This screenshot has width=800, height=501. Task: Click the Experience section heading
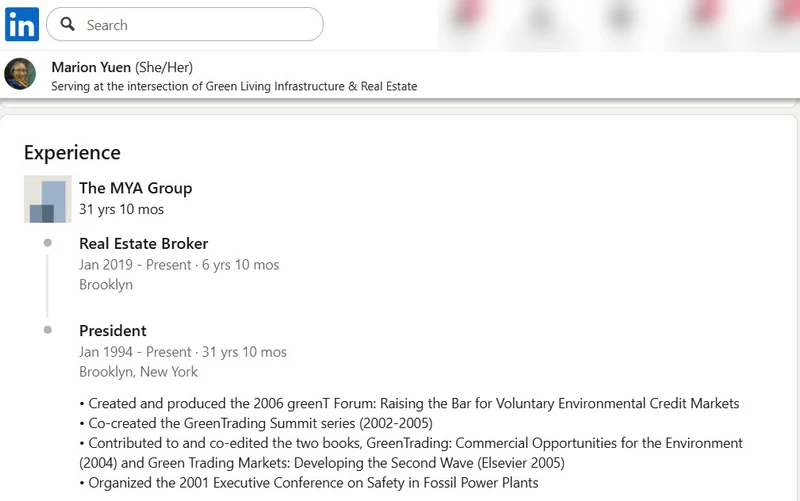click(x=72, y=153)
